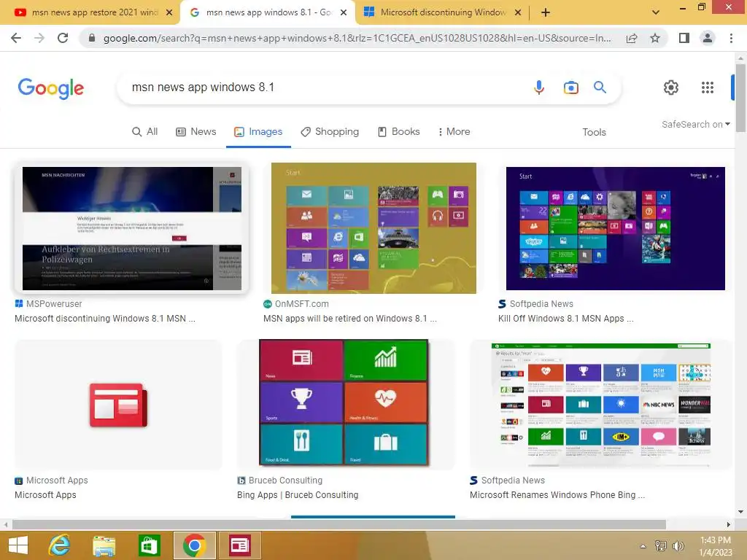Viewport: 747px width, 560px height.
Task: Bookmark this page with the star
Action: [655, 38]
